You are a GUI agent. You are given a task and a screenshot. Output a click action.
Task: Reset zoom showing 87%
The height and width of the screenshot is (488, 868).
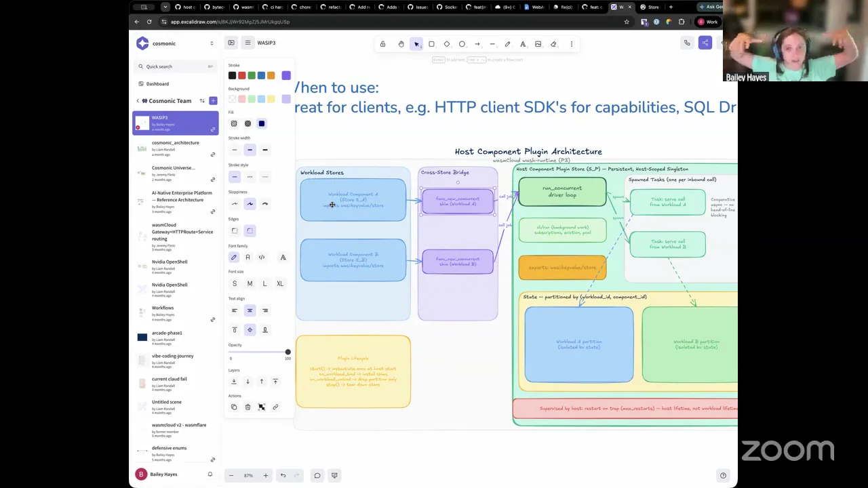coord(248,476)
